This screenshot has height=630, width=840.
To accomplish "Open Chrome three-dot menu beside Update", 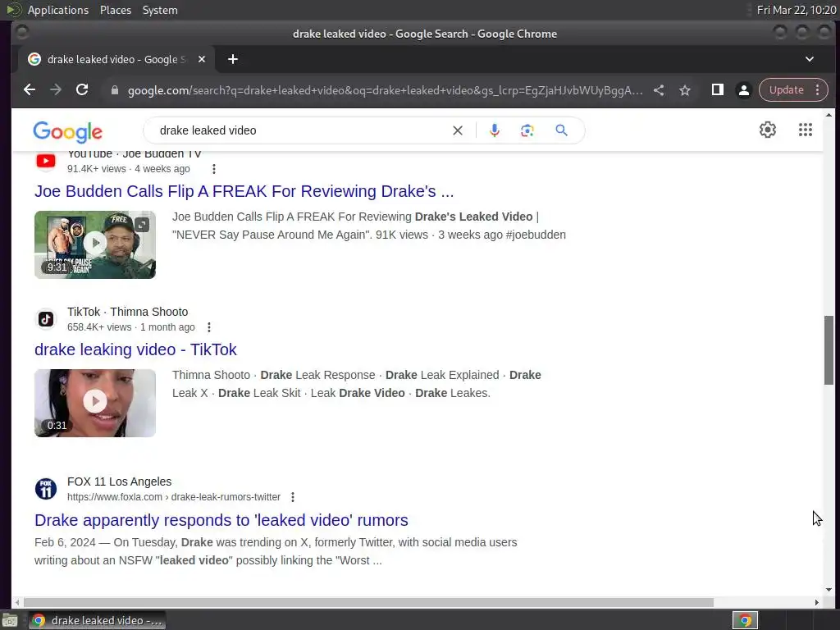I will coord(818,90).
